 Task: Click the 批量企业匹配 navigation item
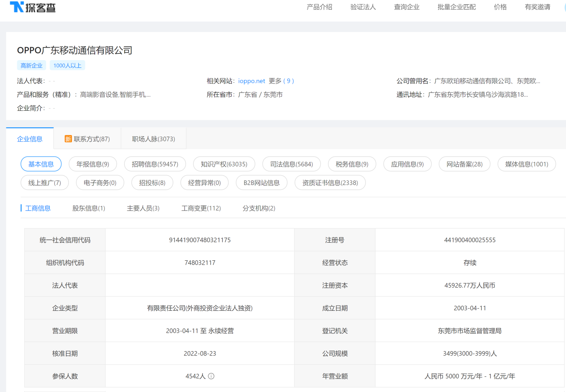(456, 7)
